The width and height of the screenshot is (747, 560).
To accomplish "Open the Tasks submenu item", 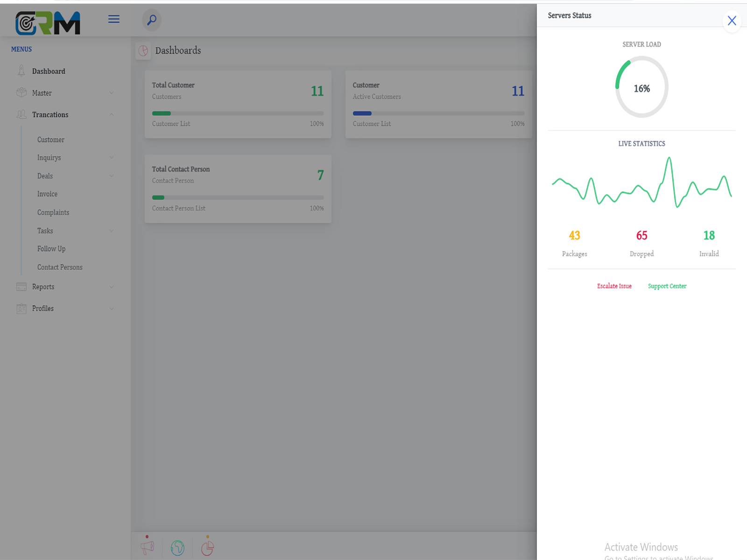I will 45,231.
